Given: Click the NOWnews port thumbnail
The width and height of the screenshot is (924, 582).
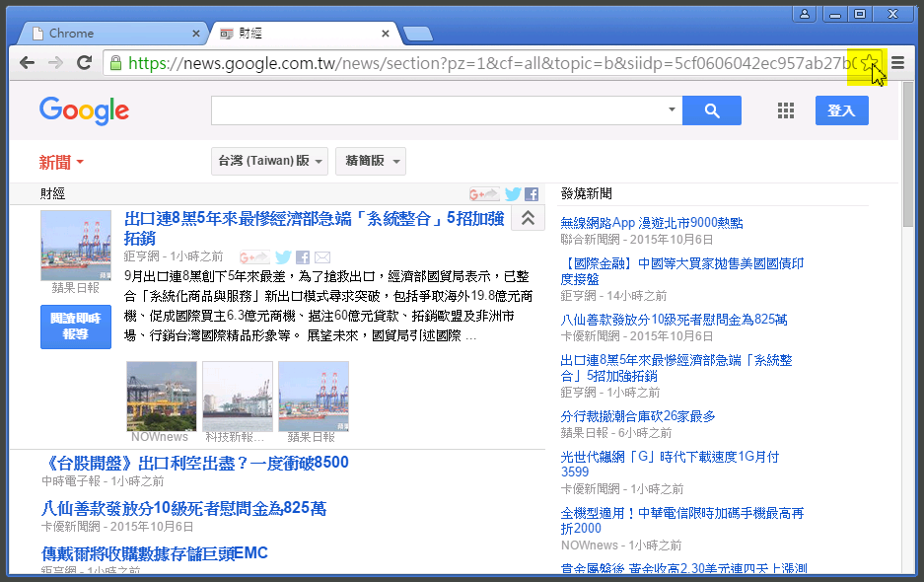Looking at the screenshot, I should [x=162, y=397].
